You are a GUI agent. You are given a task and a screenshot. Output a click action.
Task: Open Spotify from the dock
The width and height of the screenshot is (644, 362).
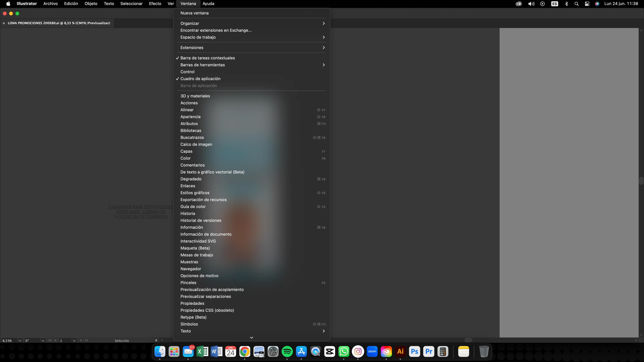pos(287,351)
